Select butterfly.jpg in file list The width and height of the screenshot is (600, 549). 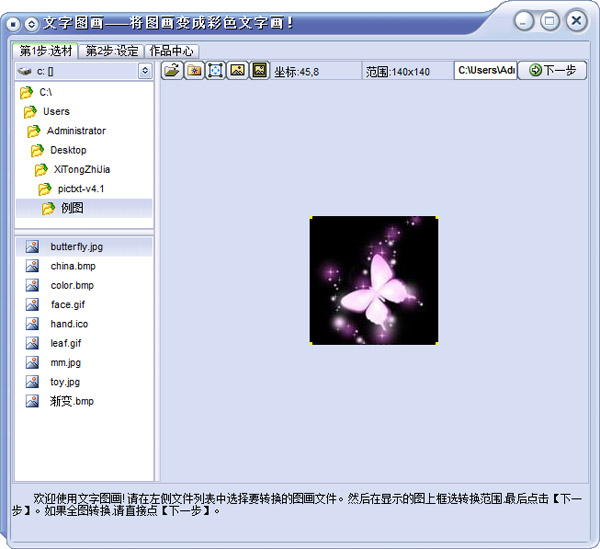point(84,247)
